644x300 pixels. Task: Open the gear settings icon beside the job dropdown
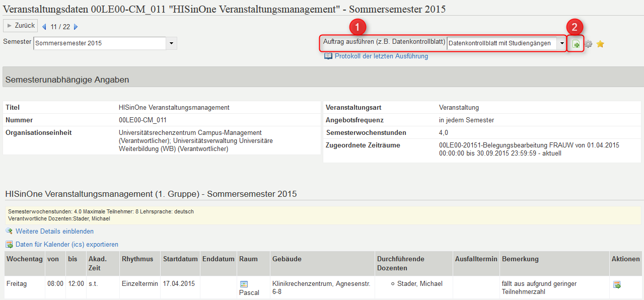[x=588, y=44]
